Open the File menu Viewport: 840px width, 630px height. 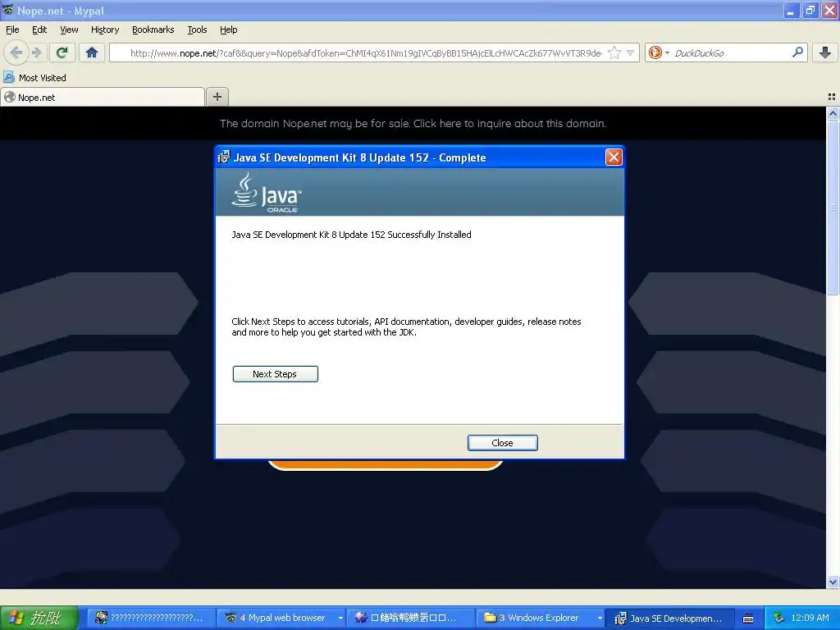pyautogui.click(x=12, y=30)
